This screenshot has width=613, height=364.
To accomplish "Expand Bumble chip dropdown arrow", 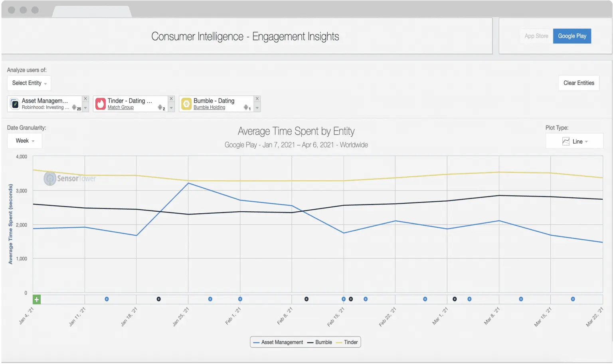I will click(257, 108).
